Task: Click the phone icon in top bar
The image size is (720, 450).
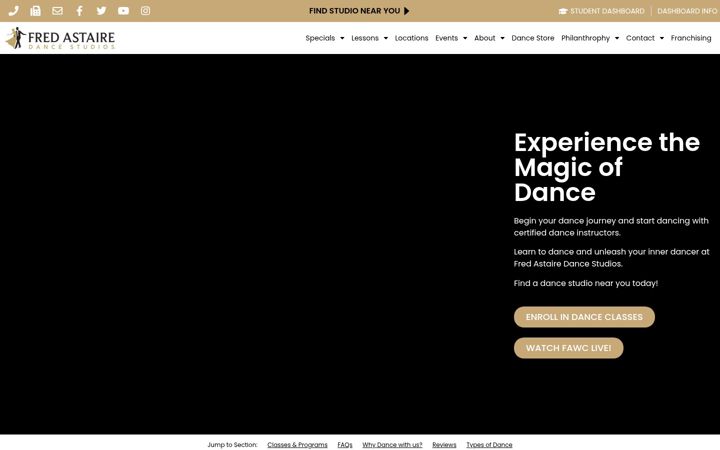Action: [13, 11]
